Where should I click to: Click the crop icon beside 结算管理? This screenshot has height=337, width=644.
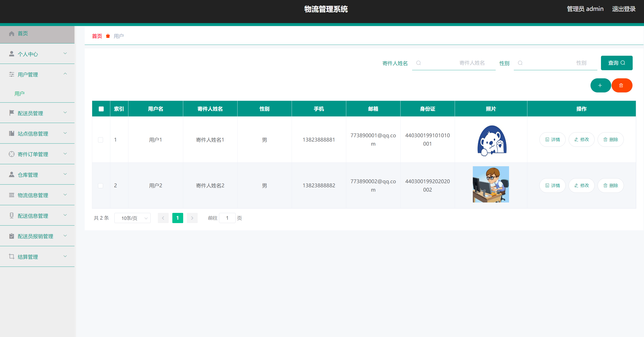(x=12, y=257)
